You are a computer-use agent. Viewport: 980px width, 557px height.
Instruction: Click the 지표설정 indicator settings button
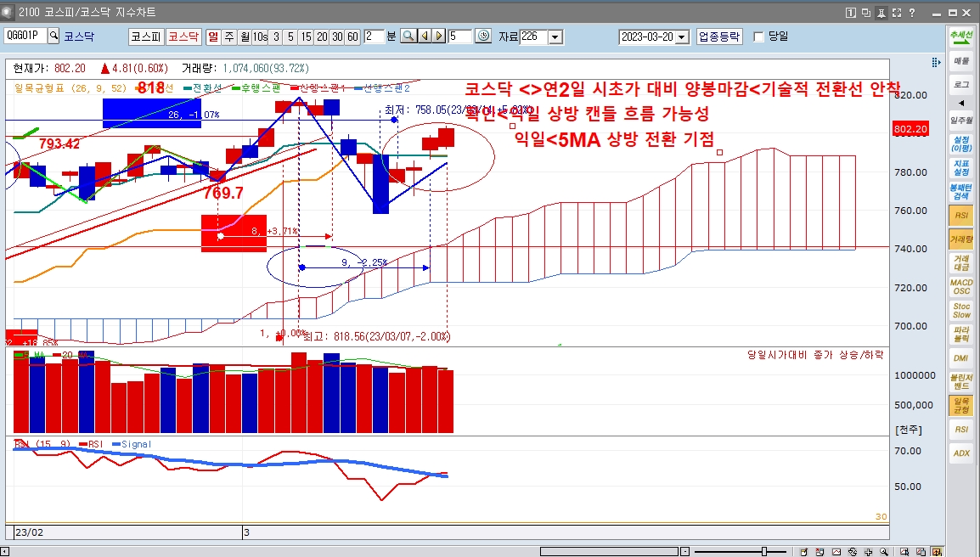[x=960, y=167]
